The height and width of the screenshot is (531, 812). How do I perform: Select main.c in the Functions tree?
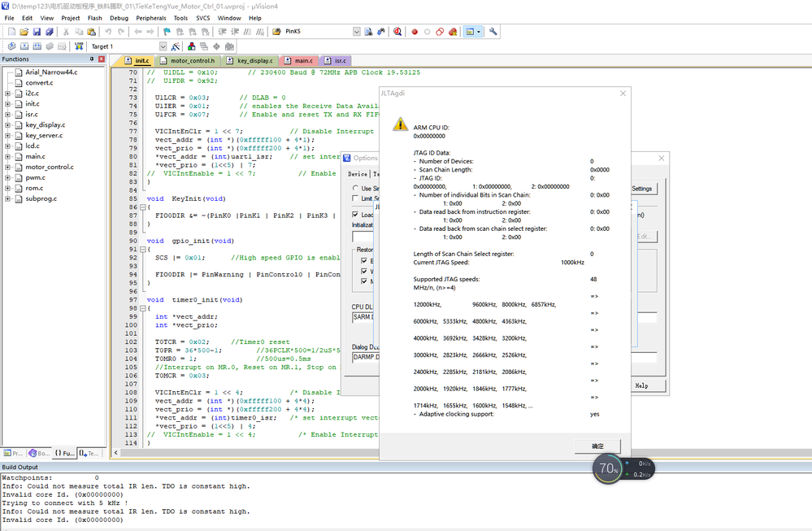click(35, 156)
